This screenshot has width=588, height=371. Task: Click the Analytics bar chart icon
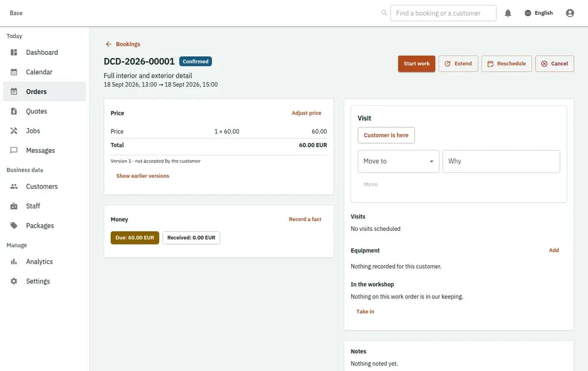point(14,262)
